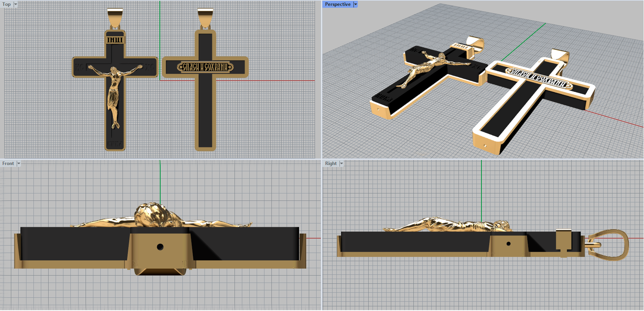Expand the Perspective viewport menu arrow
Screen dimensions: 644x311
pos(355,4)
